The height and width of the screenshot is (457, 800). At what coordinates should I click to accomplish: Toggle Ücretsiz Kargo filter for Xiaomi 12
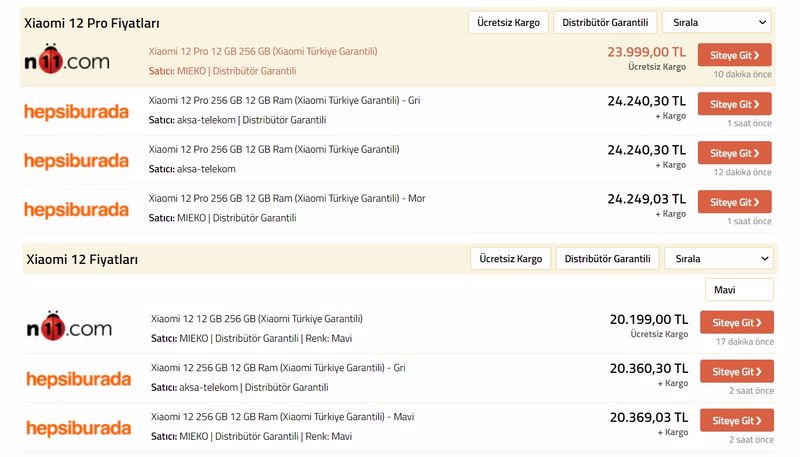510,259
